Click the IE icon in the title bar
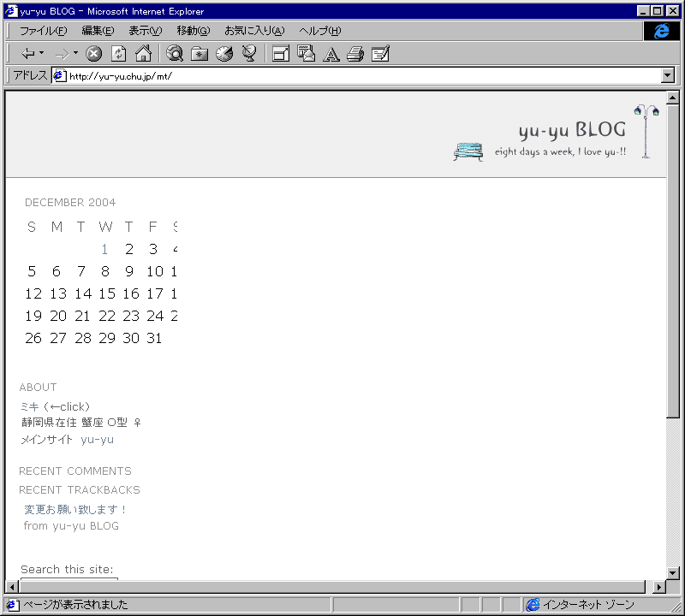Viewport: 685px width, 616px height. point(11,11)
